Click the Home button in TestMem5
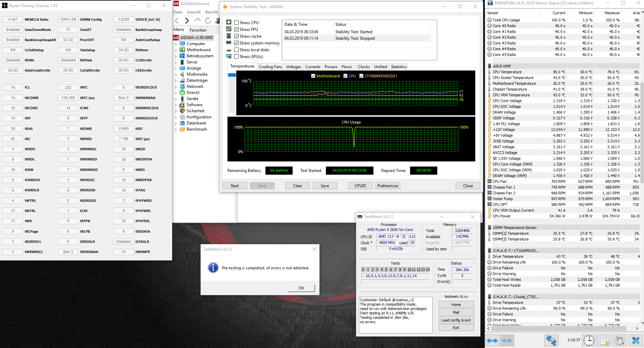Viewport: 644px width, 348px height. [456, 305]
